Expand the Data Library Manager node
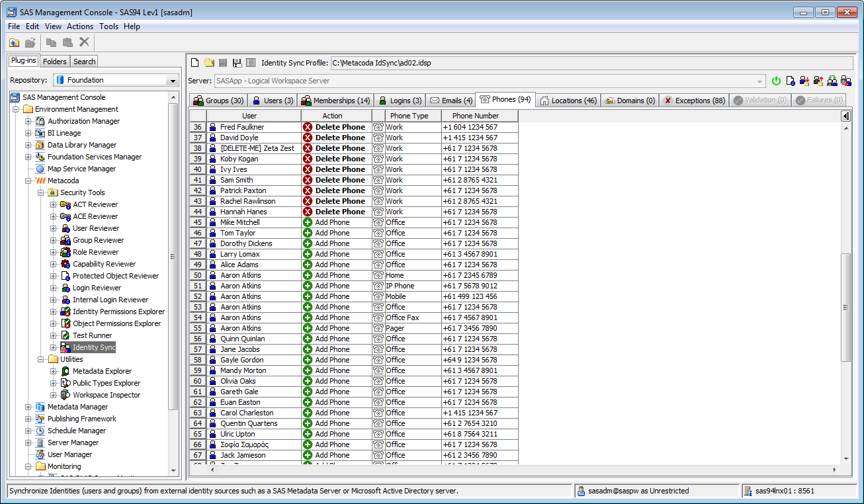This screenshot has height=504, width=864. pos(28,145)
